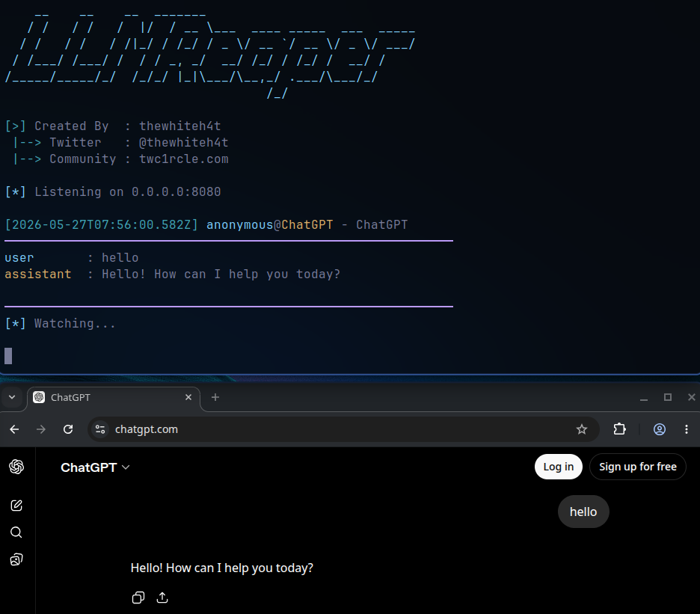Select the ChatGPT browser tab
This screenshot has height=614, width=700.
[x=114, y=397]
